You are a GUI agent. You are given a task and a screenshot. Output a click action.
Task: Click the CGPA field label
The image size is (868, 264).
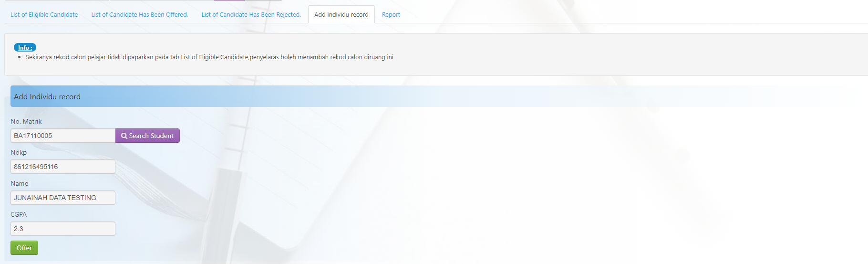click(x=19, y=214)
